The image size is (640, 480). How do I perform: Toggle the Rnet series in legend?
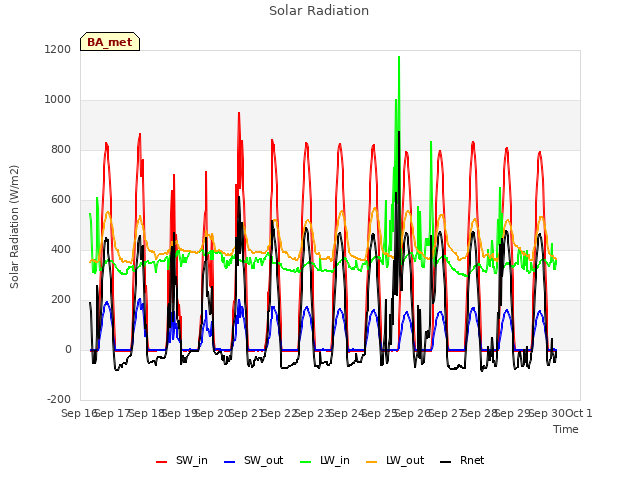pos(462,461)
